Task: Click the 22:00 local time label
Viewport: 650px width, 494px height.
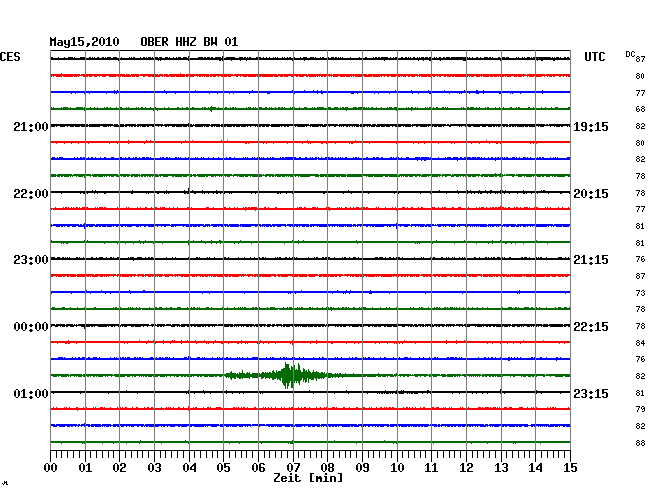Action: (x=31, y=194)
